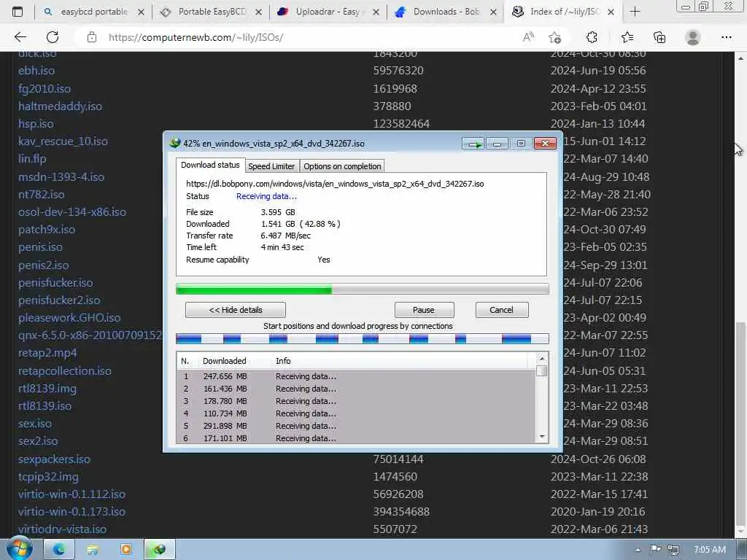Open osol-dev-134-x86.iso link

coord(72,212)
